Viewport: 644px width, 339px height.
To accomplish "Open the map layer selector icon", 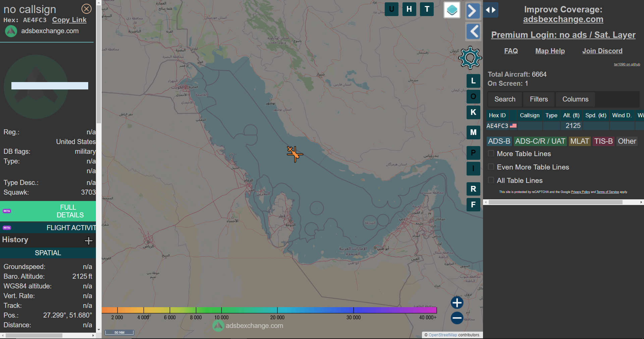I will tap(452, 10).
